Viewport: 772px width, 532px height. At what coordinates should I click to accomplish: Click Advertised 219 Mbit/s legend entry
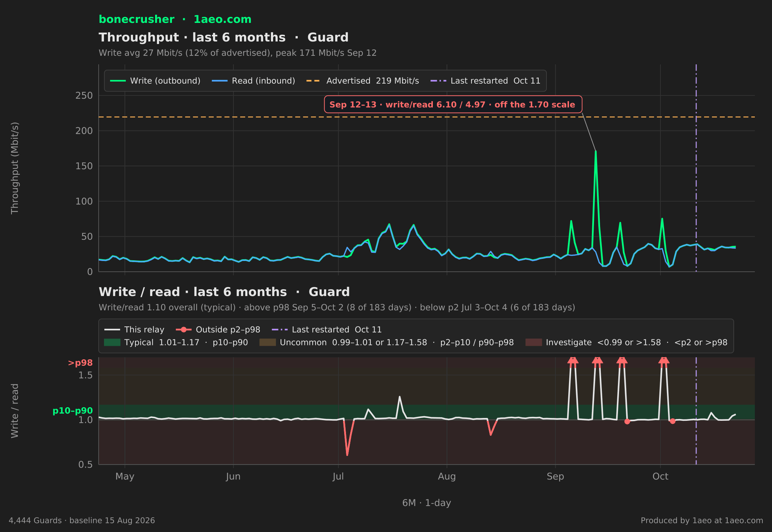(362, 81)
